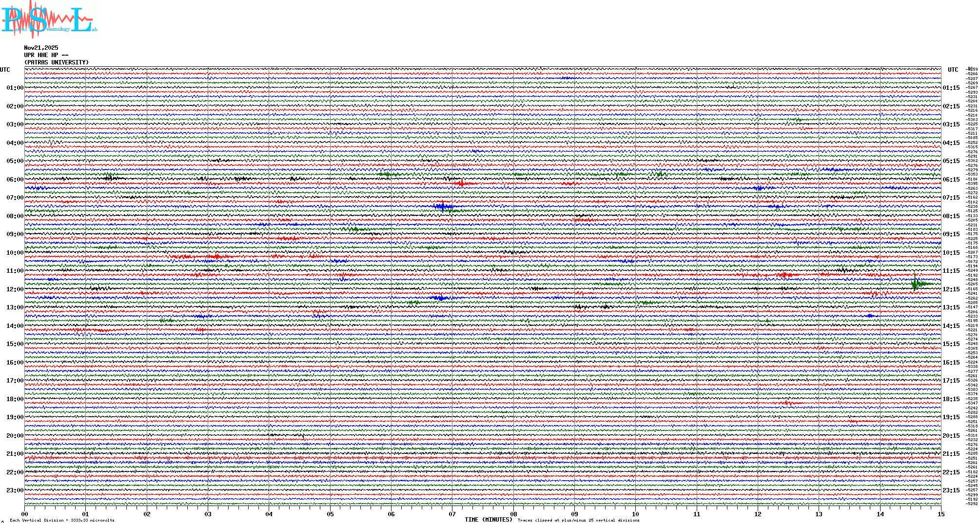Select minute marker 00 on bottom axis
980x527 pixels.
24,514
